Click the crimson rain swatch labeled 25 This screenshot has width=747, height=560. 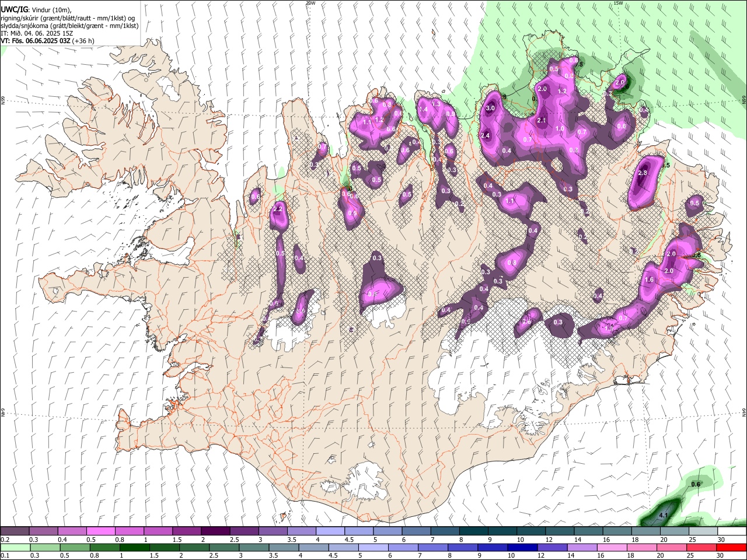pos(701,548)
